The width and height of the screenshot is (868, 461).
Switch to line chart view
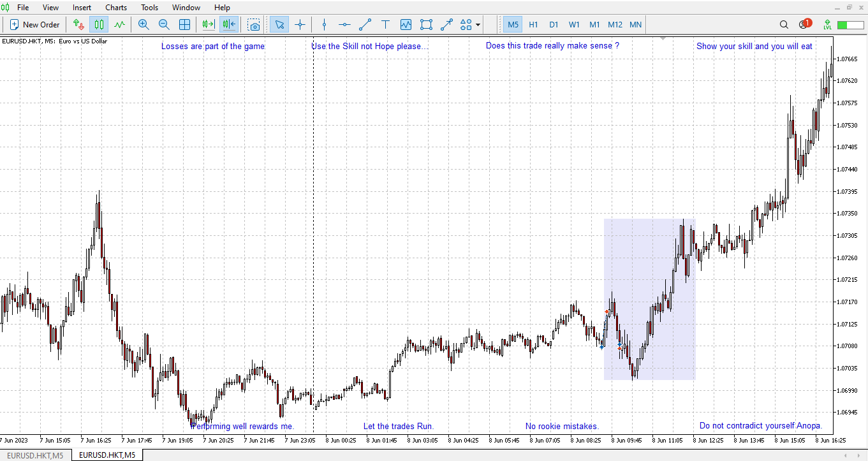coord(119,24)
